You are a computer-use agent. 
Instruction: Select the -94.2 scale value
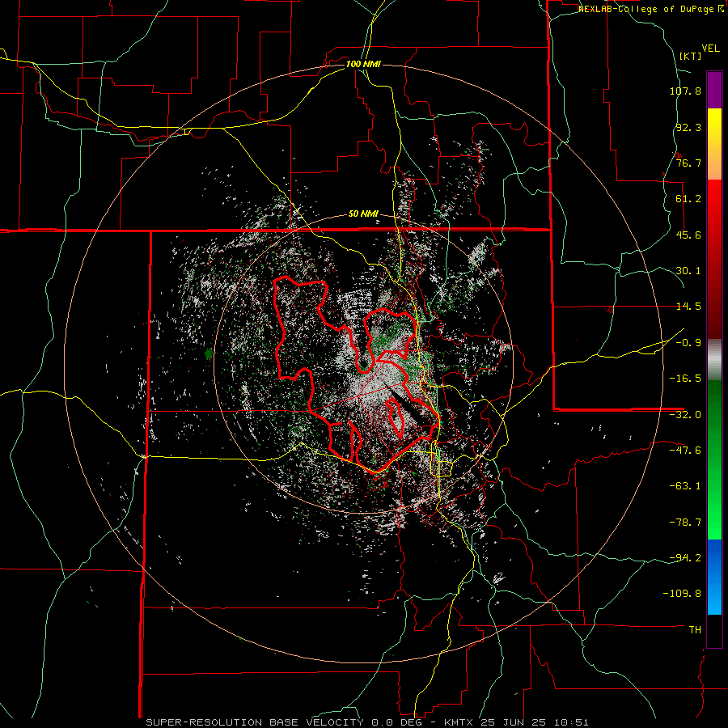coord(685,557)
